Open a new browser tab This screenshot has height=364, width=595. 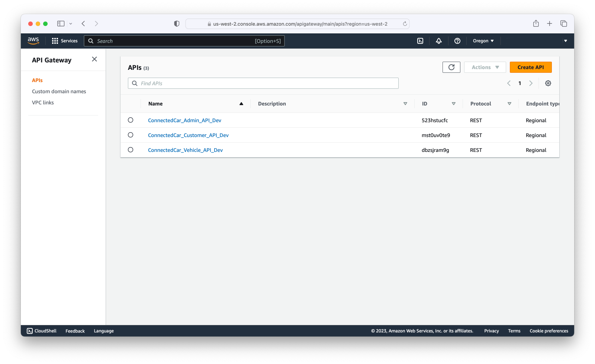tap(550, 23)
